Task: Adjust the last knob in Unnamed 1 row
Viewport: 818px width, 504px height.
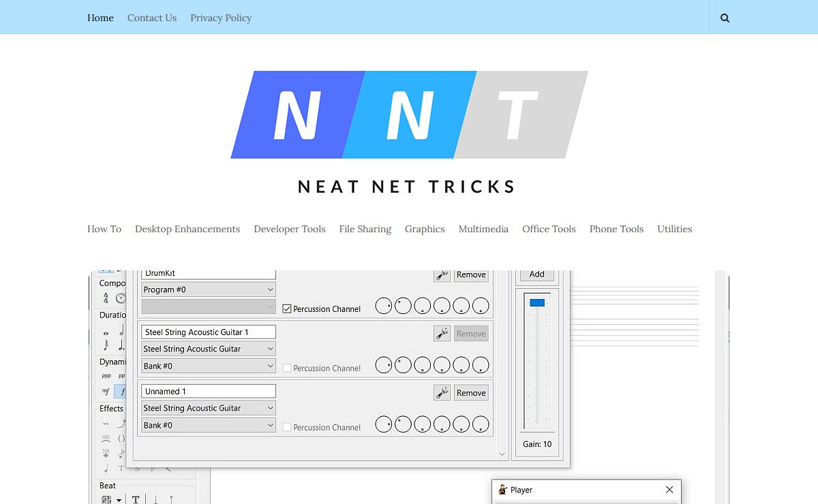Action: pos(481,424)
